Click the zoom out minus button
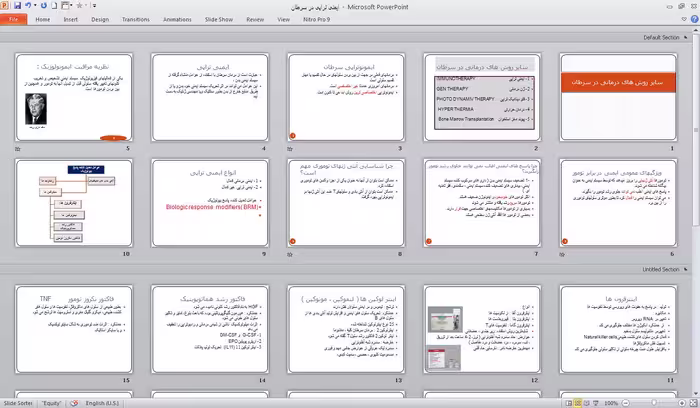This screenshot has height=408, width=700. [626, 403]
